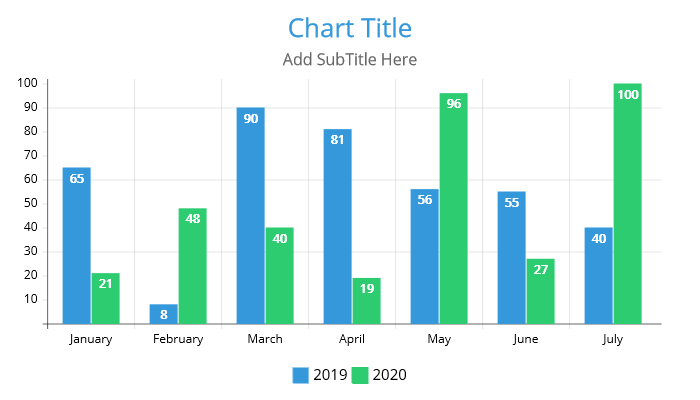Select the June 2020 bar labeled 27
The height and width of the screenshot is (400, 700).
pyautogui.click(x=541, y=291)
